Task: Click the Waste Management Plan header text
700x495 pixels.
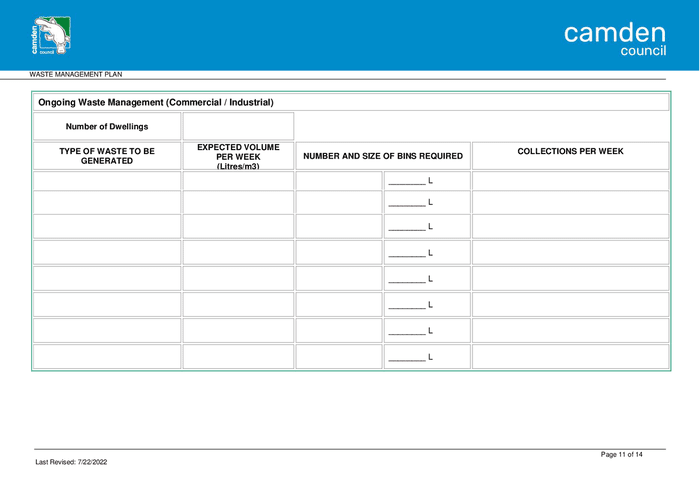Action: click(75, 74)
